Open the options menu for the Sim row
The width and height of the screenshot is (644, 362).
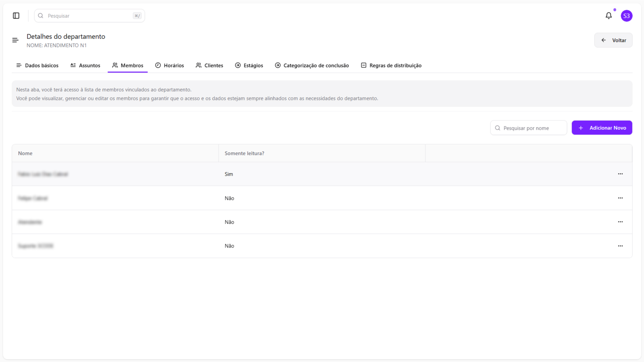(620, 174)
